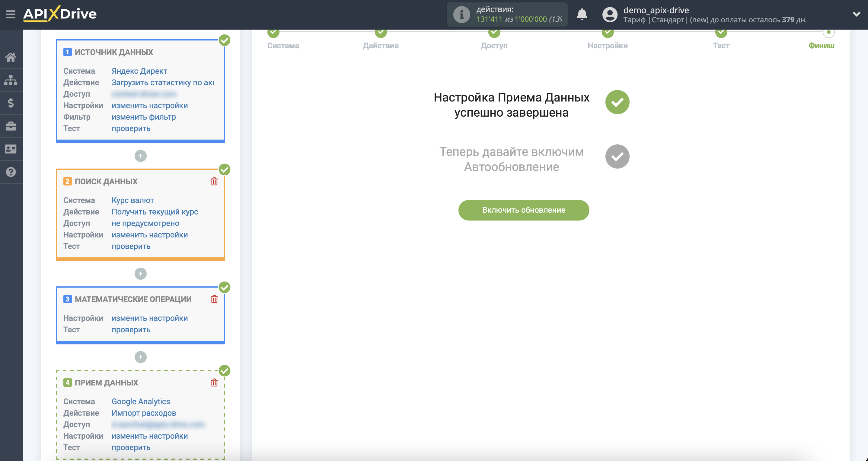Go to the Финиш step
868x461 pixels.
coord(822,46)
